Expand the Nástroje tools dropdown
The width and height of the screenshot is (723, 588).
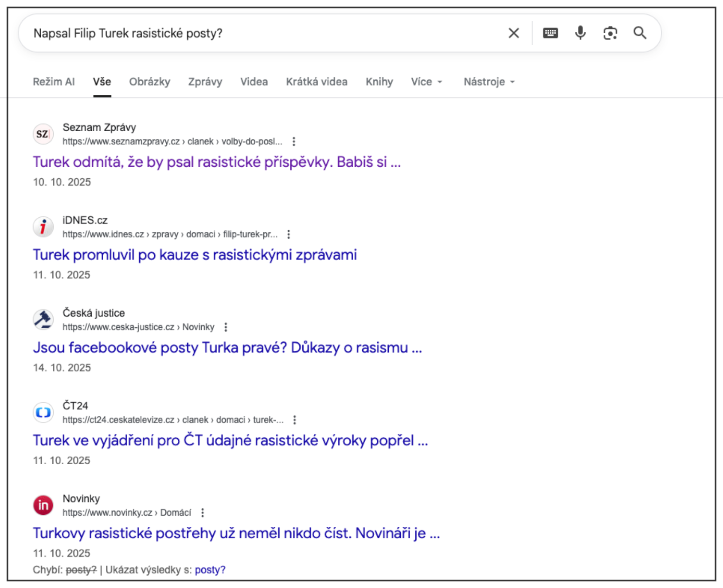click(x=489, y=82)
